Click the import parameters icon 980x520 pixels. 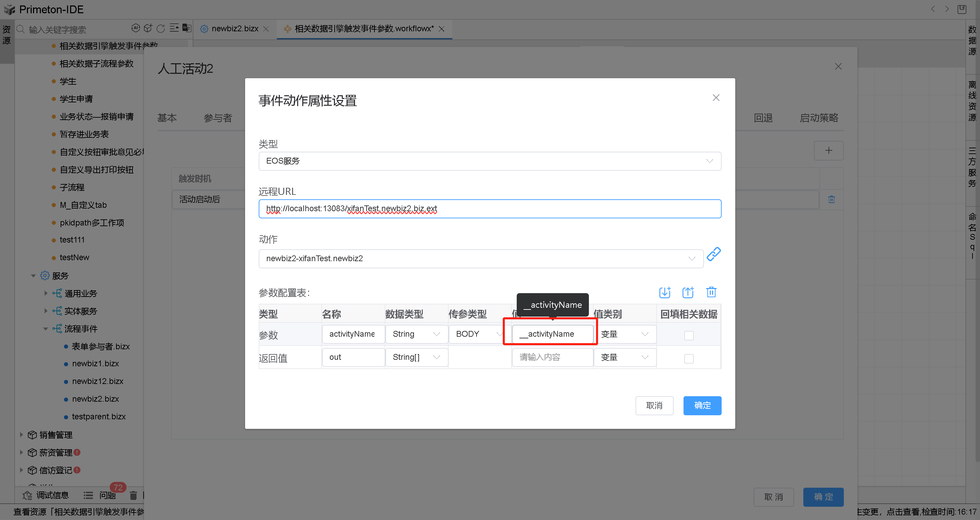pos(664,292)
